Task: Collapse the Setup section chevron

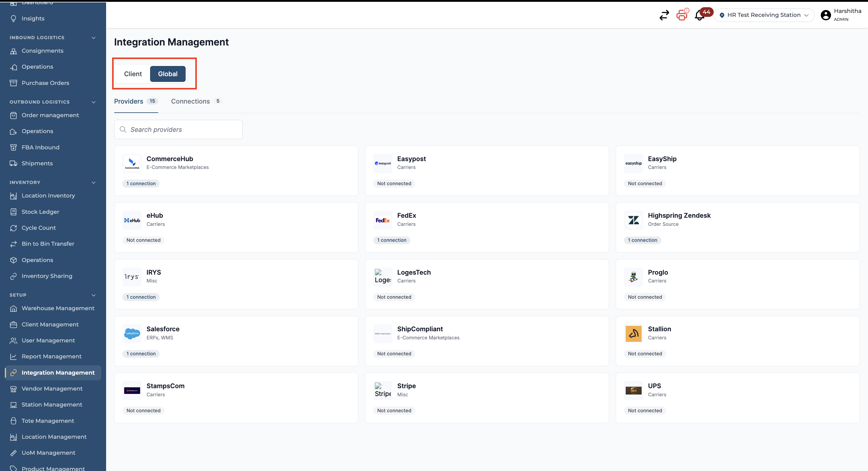Action: tap(94, 295)
